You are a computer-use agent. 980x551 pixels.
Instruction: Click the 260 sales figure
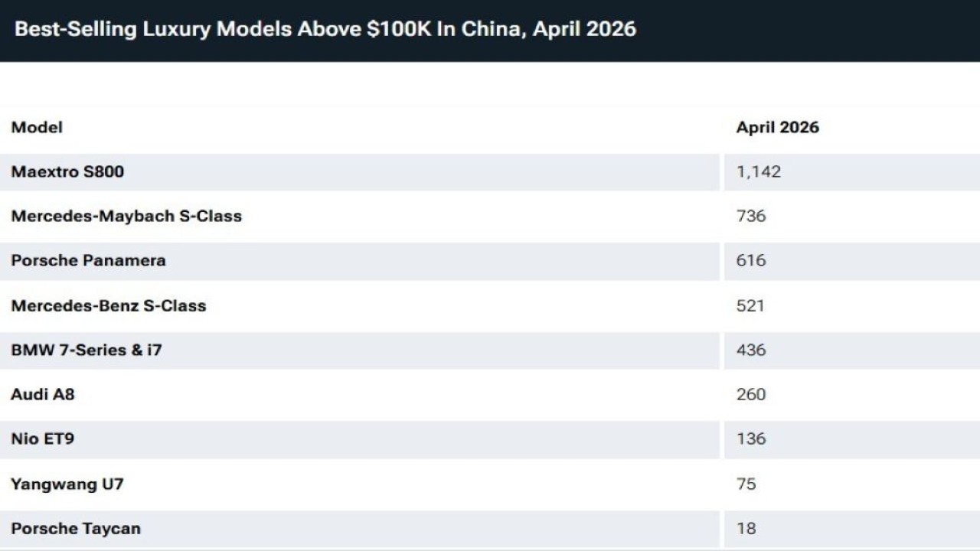[x=751, y=394]
